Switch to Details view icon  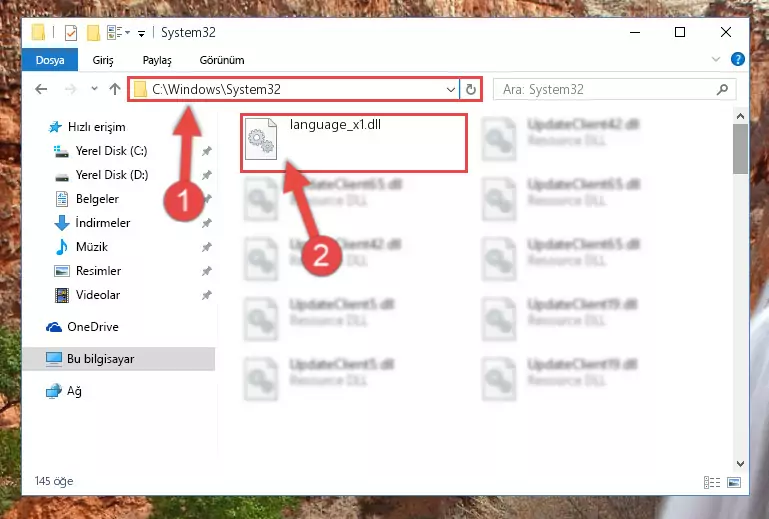[x=712, y=483]
